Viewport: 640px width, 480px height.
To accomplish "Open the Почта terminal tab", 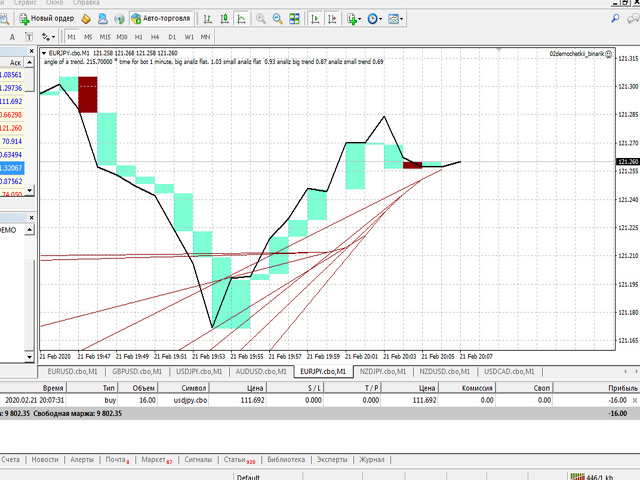I will coord(117,460).
